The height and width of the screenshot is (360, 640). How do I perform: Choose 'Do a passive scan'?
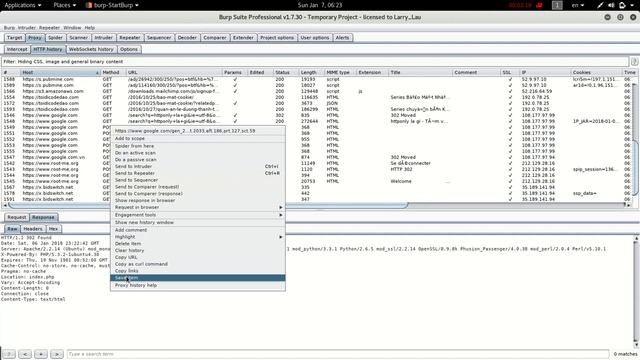click(x=198, y=160)
